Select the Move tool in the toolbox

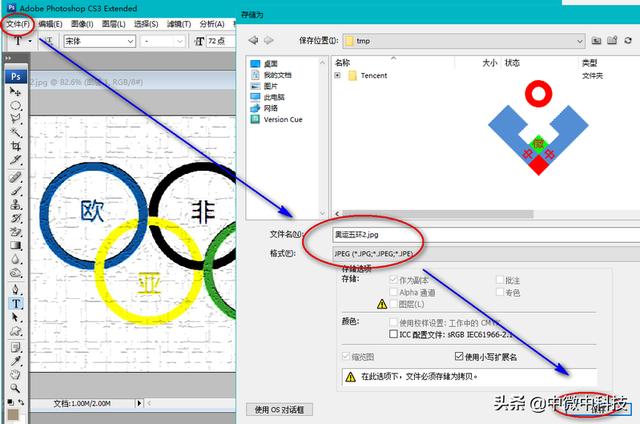point(16,91)
